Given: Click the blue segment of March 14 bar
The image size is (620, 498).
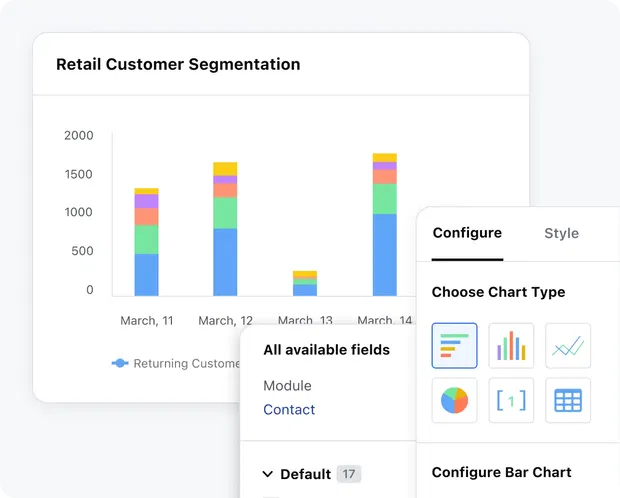Looking at the screenshot, I should point(385,255).
